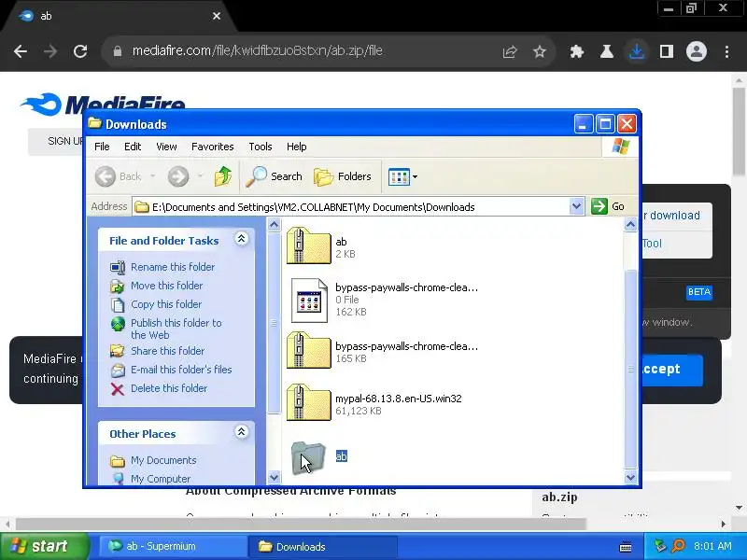Select the ab zip archive 2 KB
Viewport: 747px width, 560px height.
[x=309, y=246]
